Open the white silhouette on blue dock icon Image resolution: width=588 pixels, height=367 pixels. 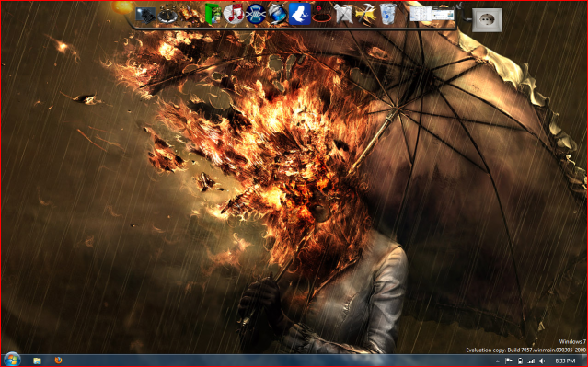coord(300,14)
